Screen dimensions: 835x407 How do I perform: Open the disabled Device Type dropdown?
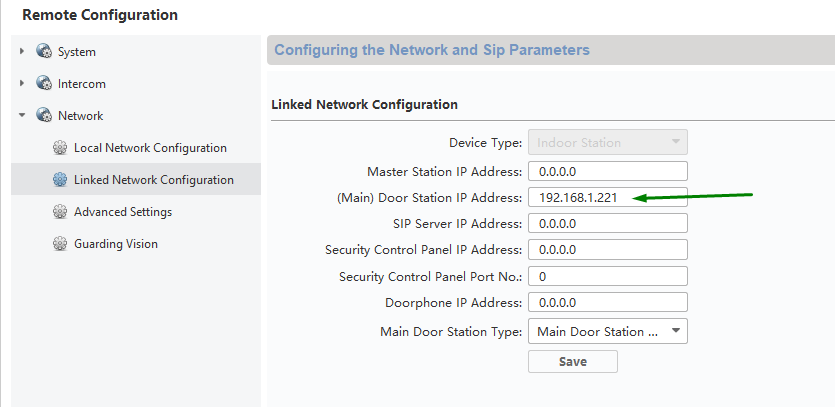pos(608,142)
